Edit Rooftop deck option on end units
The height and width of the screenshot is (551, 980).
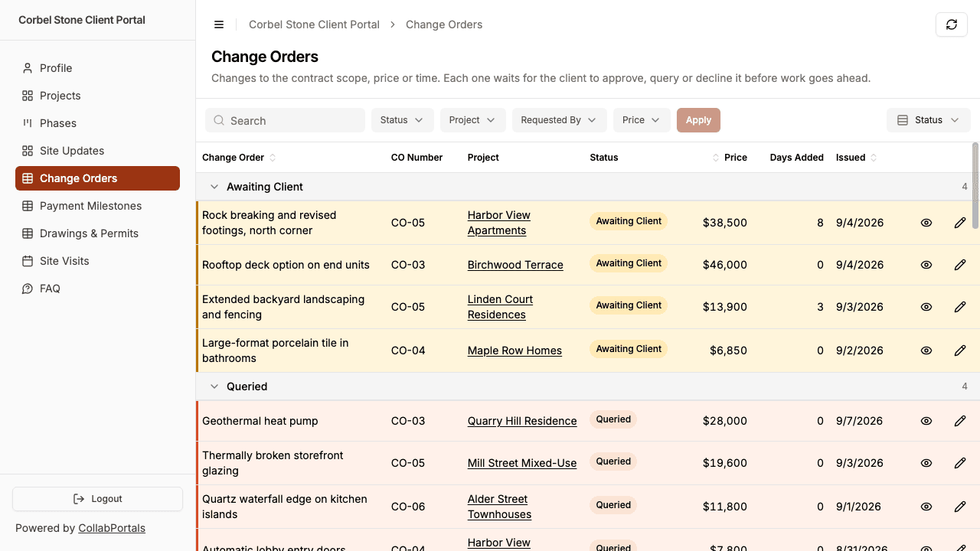pyautogui.click(x=960, y=265)
